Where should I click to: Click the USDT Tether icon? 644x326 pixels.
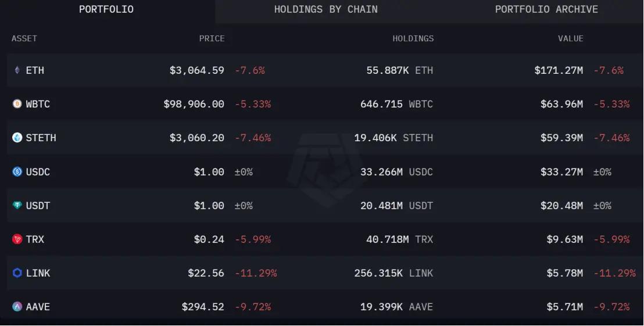(17, 205)
